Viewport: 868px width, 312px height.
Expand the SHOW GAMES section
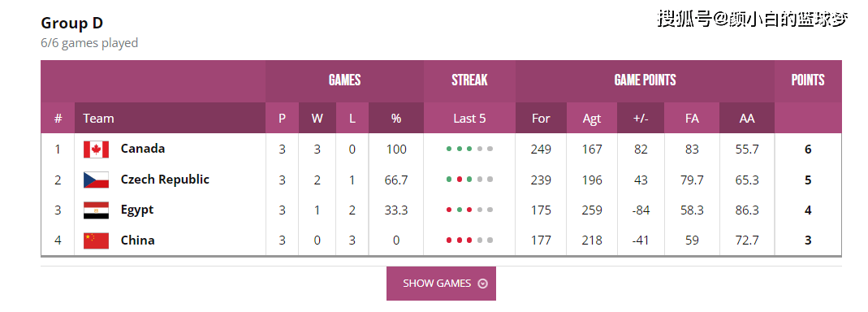441,284
